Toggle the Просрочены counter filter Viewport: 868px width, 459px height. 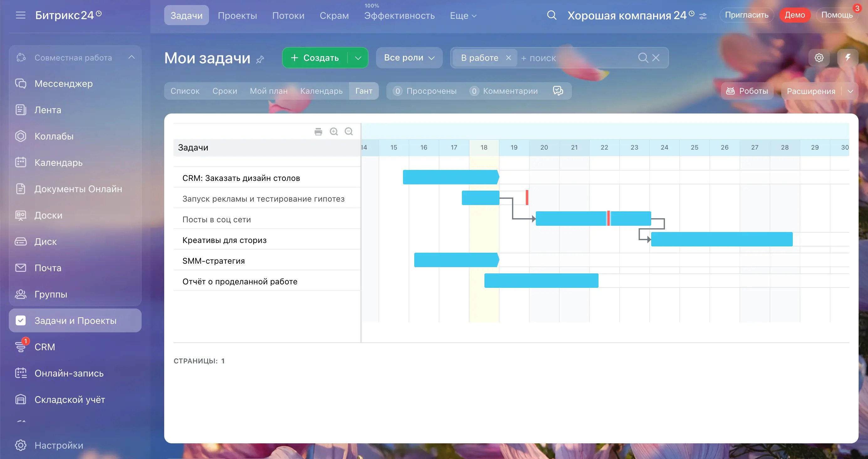pyautogui.click(x=425, y=91)
